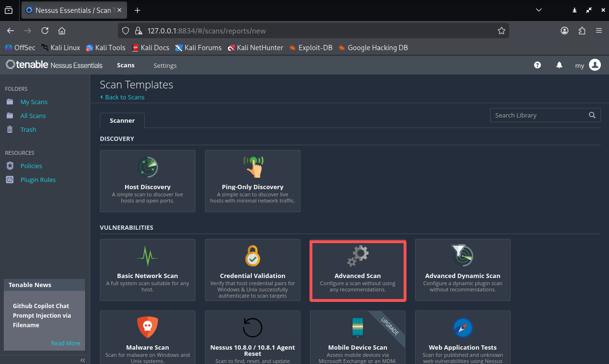This screenshot has height=364, width=609.
Task: Focus the Search Library input field
Action: [539, 115]
